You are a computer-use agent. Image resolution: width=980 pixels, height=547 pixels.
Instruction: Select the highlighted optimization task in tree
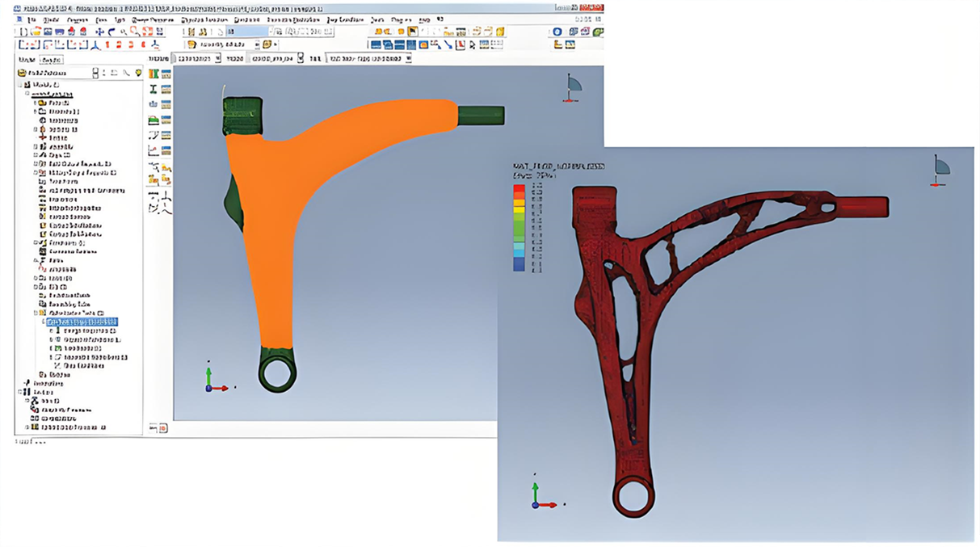click(82, 322)
